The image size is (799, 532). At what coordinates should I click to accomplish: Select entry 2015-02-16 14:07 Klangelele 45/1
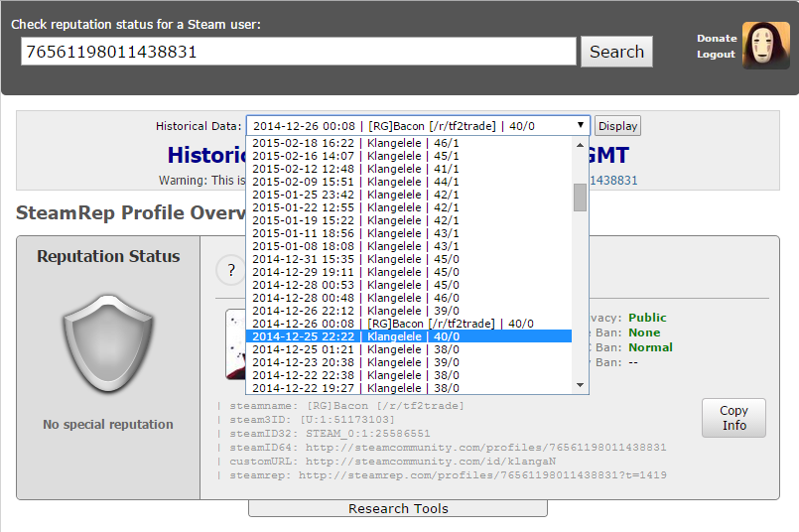pyautogui.click(x=409, y=156)
